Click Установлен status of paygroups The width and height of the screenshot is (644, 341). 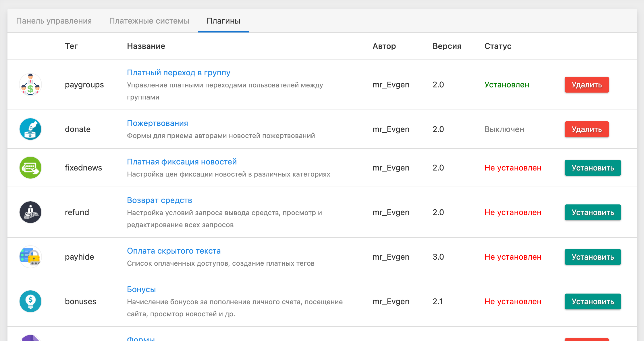[x=507, y=85]
